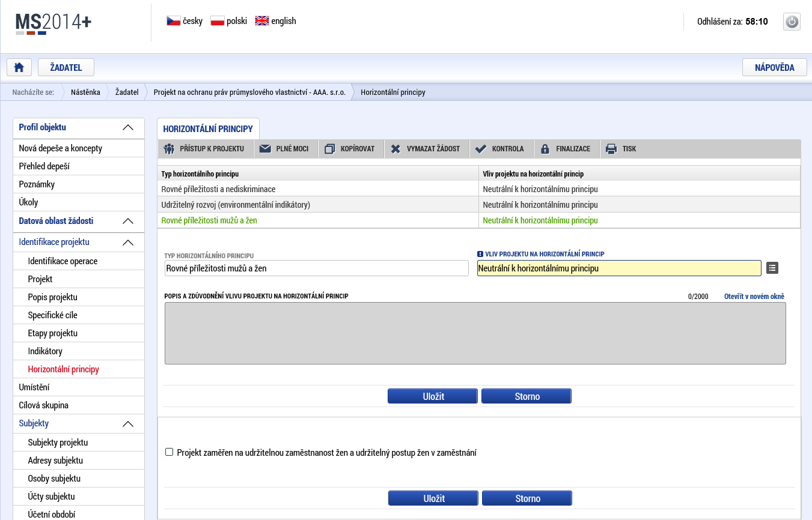Screen dimensions: 812x520
Task: Select table row Rovné příležitosti mužů a žen
Action: (479, 220)
